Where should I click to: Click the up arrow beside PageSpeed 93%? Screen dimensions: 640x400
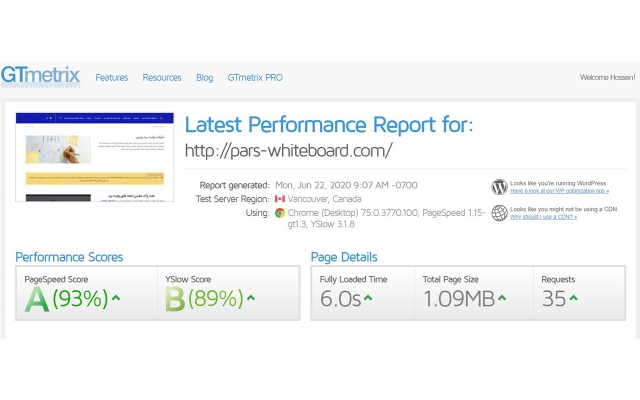(116, 298)
